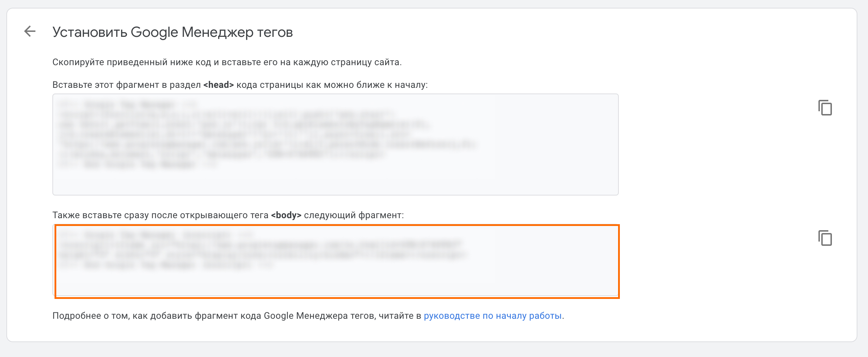This screenshot has width=868, height=357.
Task: Click first comment line in head snippet
Action: 127,105
